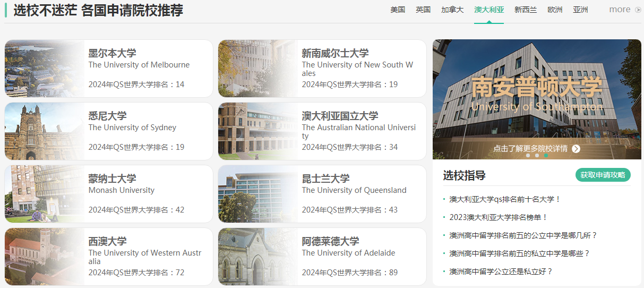Open 澳洲高中留学公立还是私立好 article

[501, 272]
